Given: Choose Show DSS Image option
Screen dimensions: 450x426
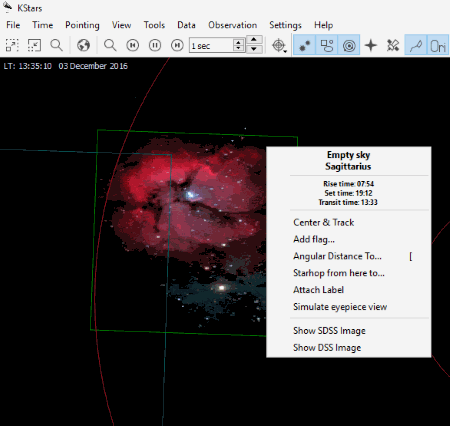Looking at the screenshot, I should (327, 348).
